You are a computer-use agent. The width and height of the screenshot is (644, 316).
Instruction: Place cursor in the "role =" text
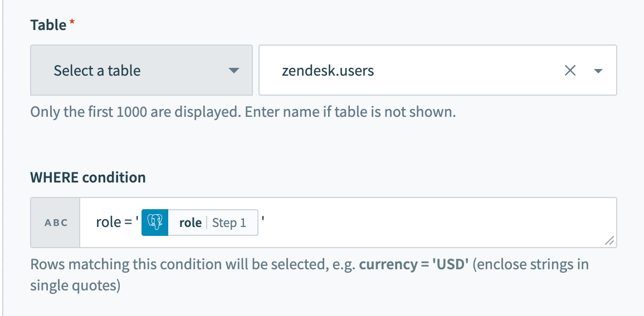[x=114, y=223]
